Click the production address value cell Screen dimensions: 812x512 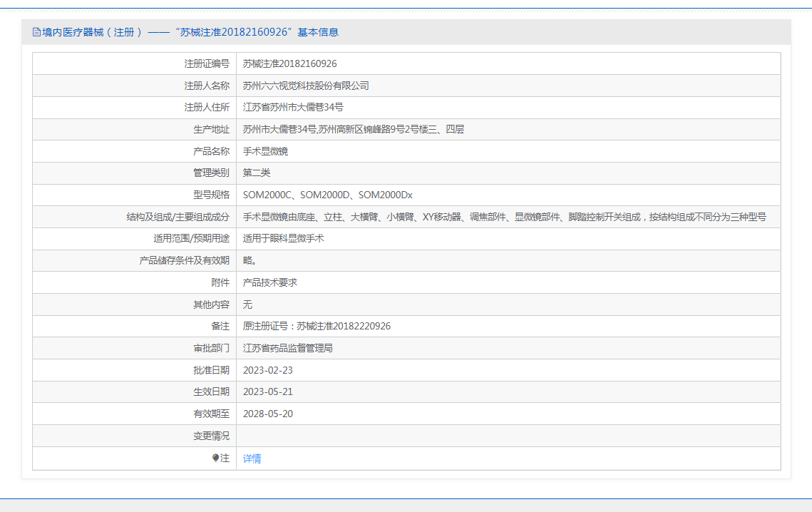point(353,129)
